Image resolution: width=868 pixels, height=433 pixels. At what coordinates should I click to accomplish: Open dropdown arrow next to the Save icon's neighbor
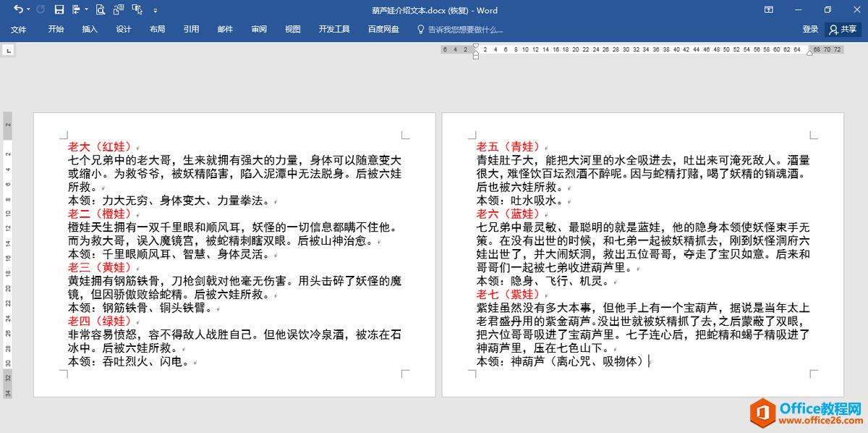[x=86, y=10]
